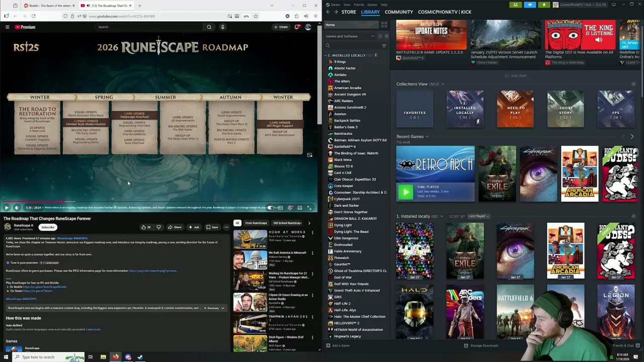This screenshot has height=362, width=644.
Task: Open a new browser tab
Action: click(x=139, y=6)
